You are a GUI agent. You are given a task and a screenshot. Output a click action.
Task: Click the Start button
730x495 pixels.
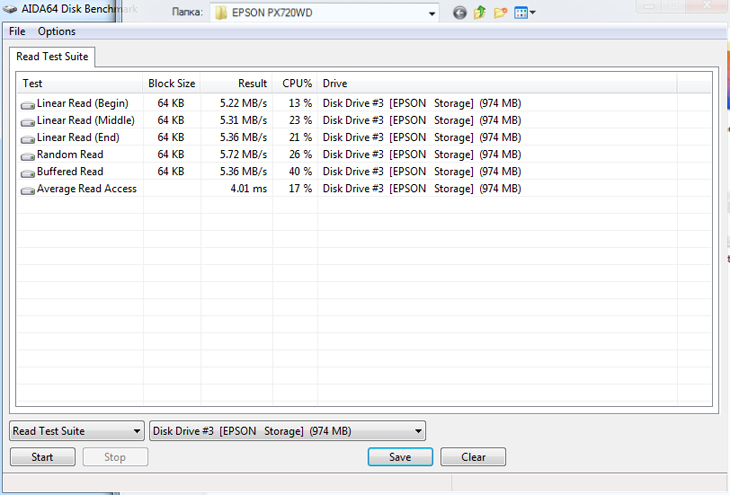coord(42,457)
